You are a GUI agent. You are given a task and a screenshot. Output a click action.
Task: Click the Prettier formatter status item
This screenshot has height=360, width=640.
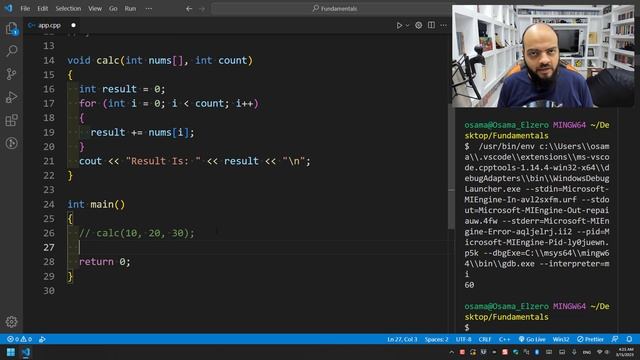pos(590,339)
